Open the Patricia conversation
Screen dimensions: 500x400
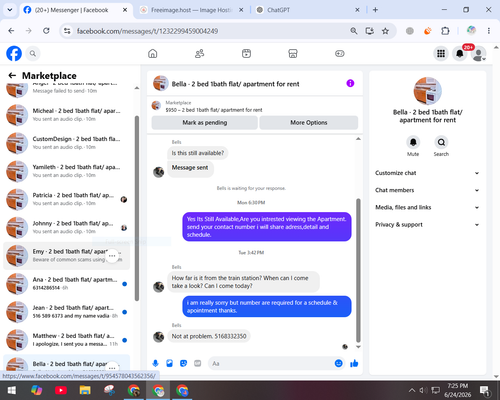(x=67, y=199)
